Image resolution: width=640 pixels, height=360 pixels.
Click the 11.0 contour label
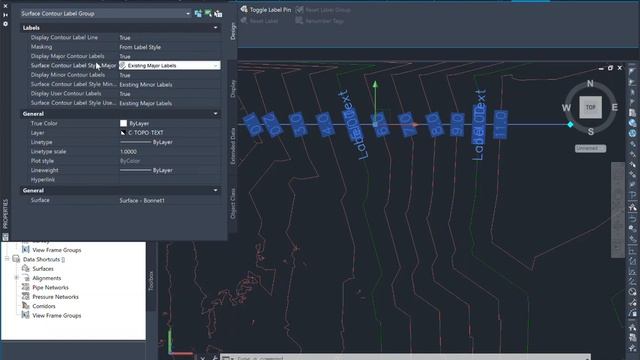pyautogui.click(x=500, y=124)
